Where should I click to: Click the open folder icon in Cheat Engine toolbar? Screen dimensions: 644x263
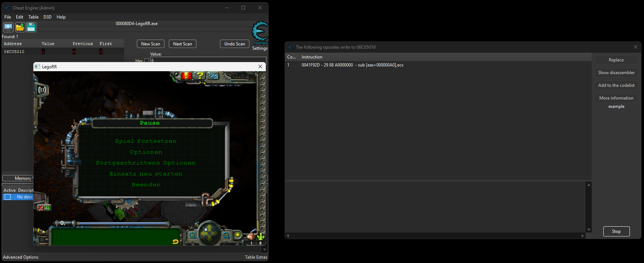point(20,27)
